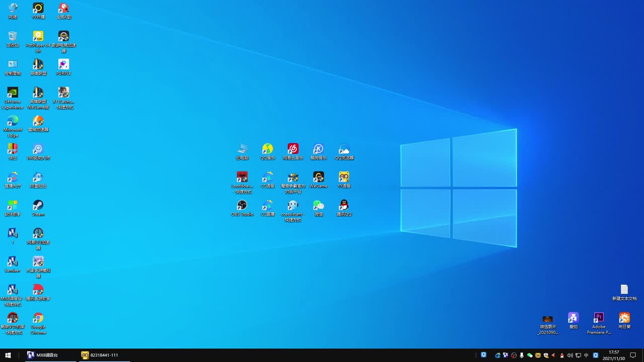
Task: Select the CC直播 desktop icon
Action: pyautogui.click(x=268, y=208)
